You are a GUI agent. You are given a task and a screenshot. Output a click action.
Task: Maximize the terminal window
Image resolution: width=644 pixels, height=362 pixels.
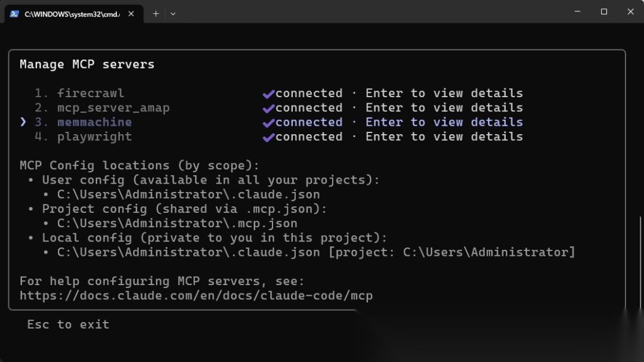coord(603,11)
